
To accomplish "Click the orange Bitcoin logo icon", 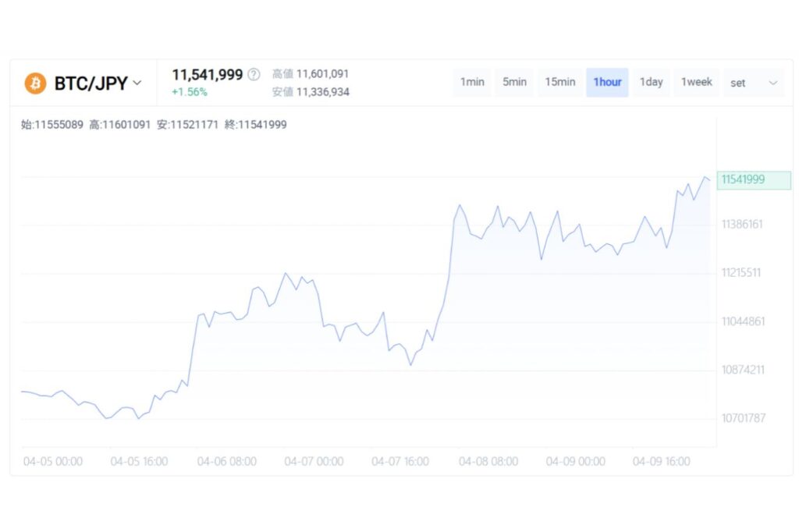I will coord(35,83).
